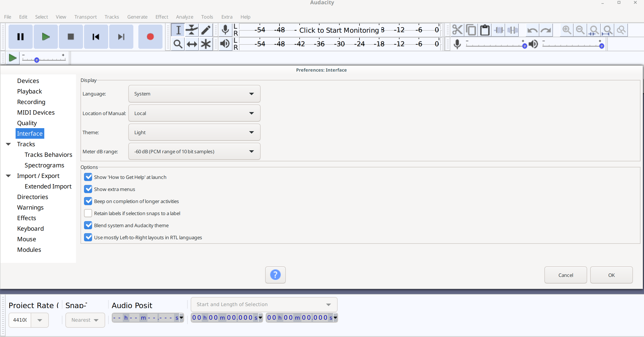Open the Meter dB range dropdown
Image resolution: width=644 pixels, height=337 pixels.
click(x=194, y=151)
